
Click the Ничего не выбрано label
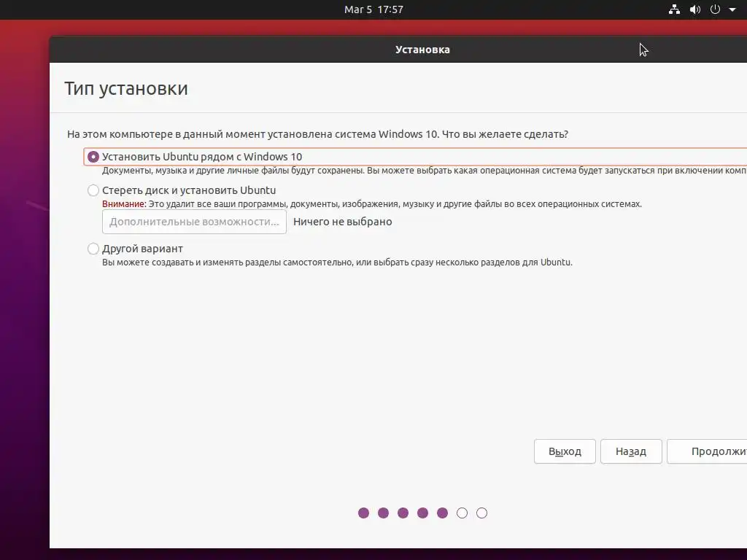click(343, 222)
